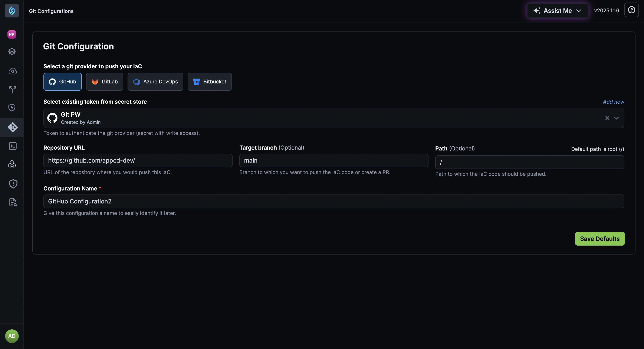The image size is (644, 349).
Task: Clear the selected Git PW token
Action: (607, 118)
